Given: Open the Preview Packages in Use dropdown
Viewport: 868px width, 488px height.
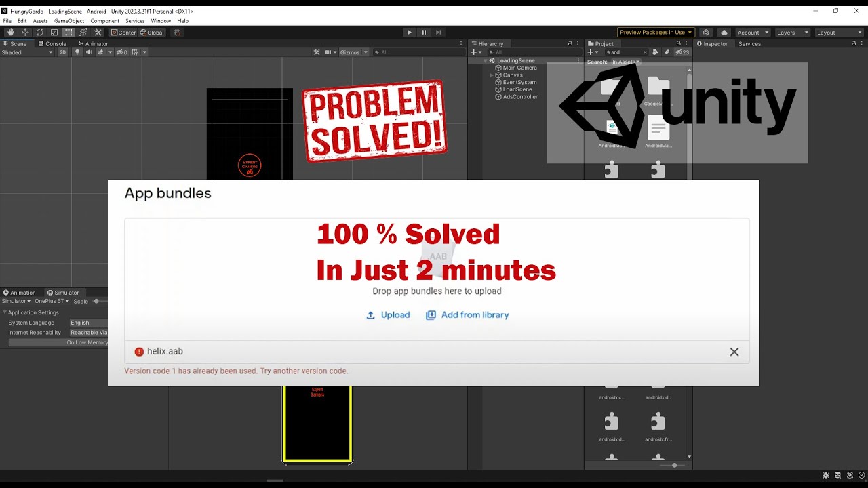Looking at the screenshot, I should click(x=656, y=33).
